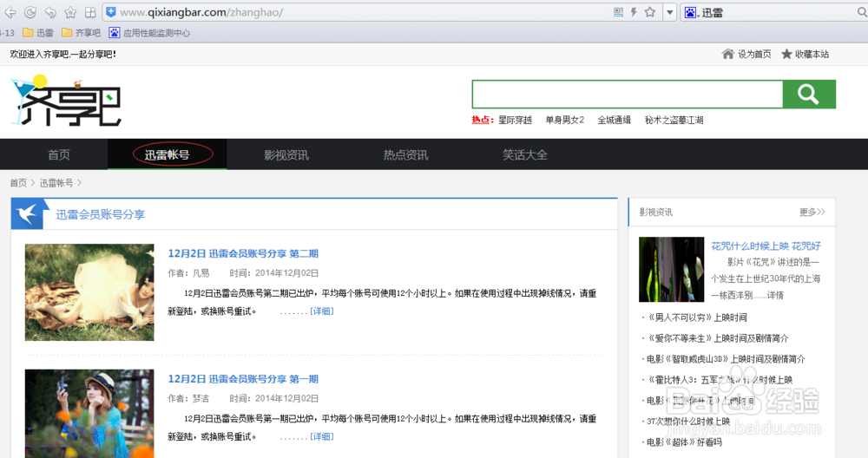Screen dimensions: 868x458
Task: Bookmark the page with the address bar star
Action: pyautogui.click(x=650, y=12)
